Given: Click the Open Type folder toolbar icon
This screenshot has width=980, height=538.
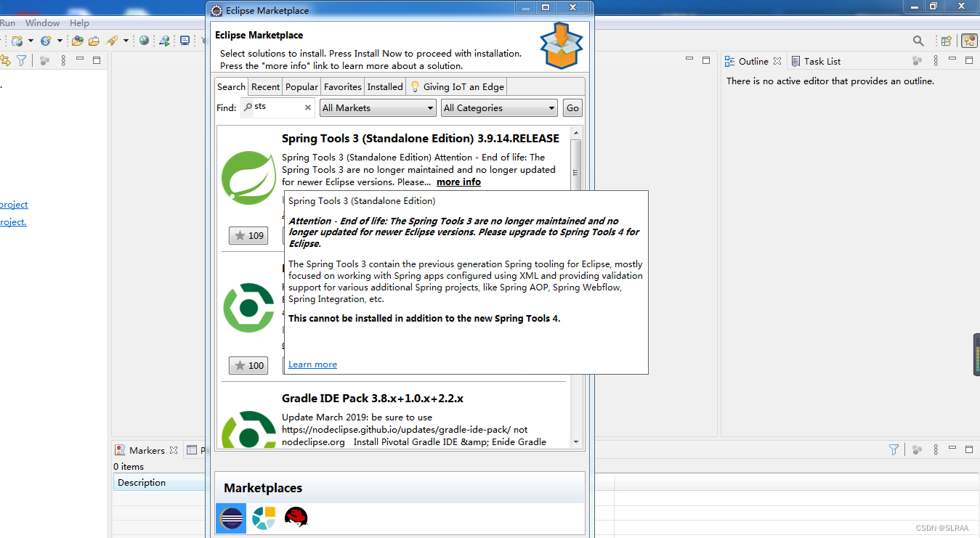Looking at the screenshot, I should click(x=77, y=41).
